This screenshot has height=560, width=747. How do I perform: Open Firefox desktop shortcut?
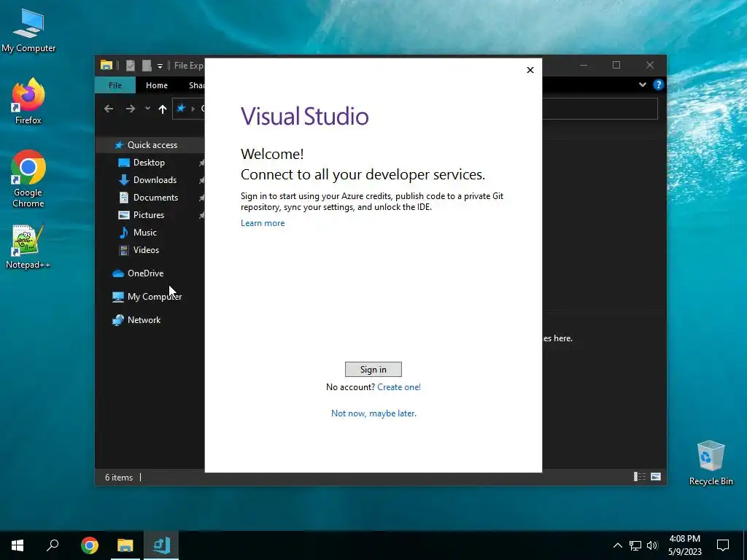[x=28, y=101]
